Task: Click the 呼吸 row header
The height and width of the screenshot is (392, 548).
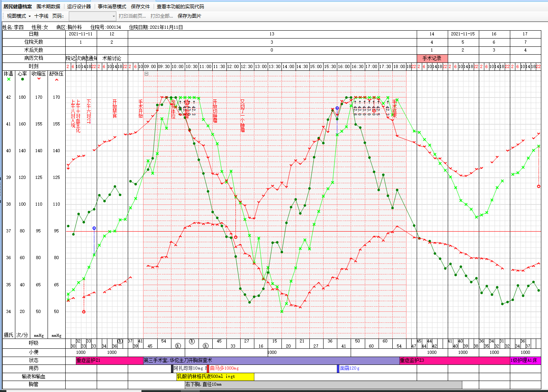Action: [34, 343]
